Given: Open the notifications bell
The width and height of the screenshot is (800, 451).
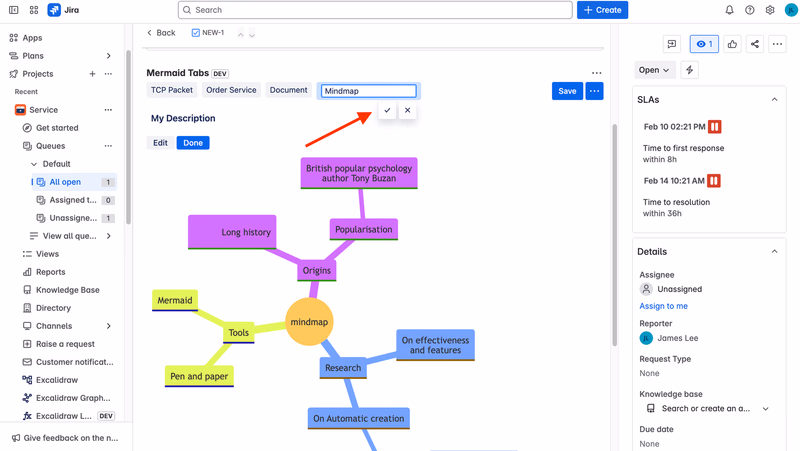Looking at the screenshot, I should point(730,10).
